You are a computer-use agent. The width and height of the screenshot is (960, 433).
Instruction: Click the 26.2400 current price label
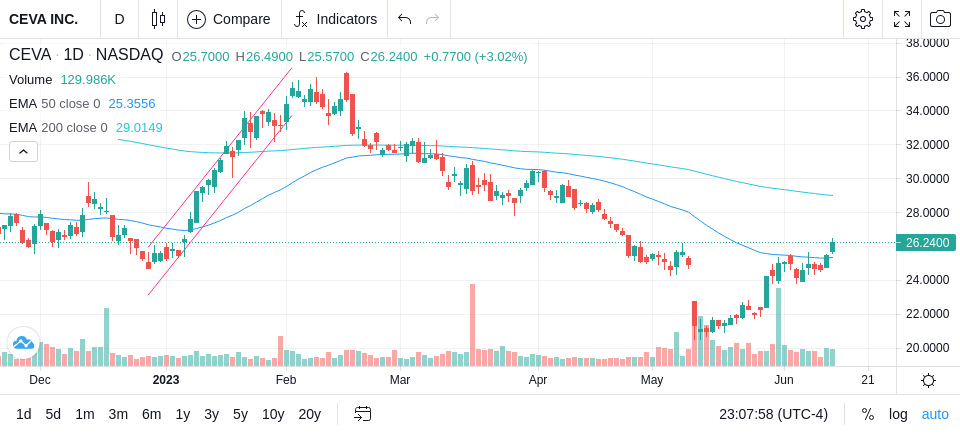925,243
